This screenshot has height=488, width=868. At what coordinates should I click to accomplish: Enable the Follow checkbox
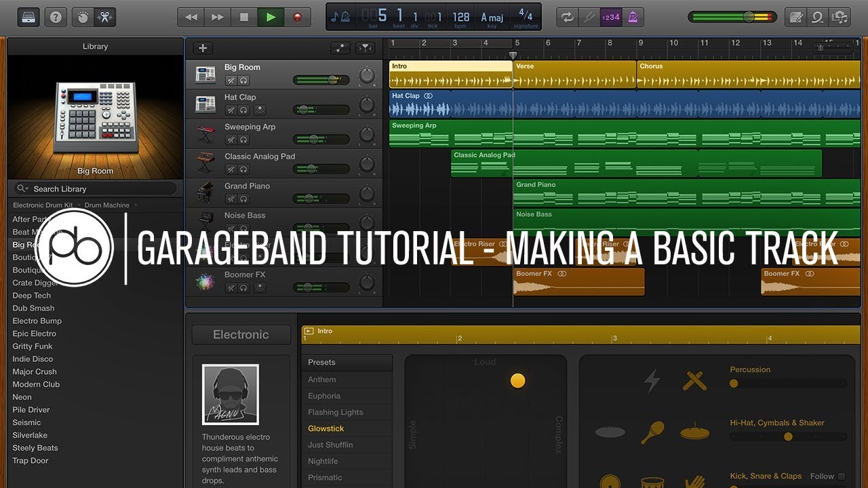pos(842,476)
